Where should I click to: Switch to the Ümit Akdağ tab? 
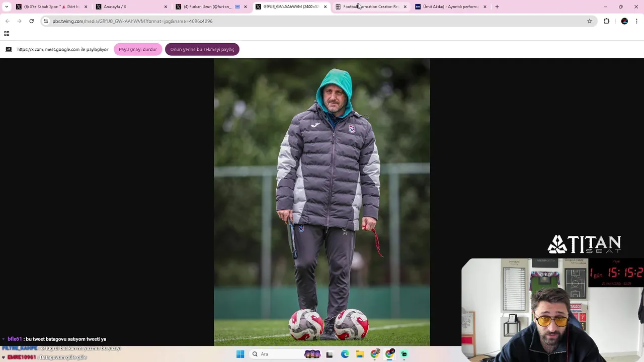tap(451, 7)
